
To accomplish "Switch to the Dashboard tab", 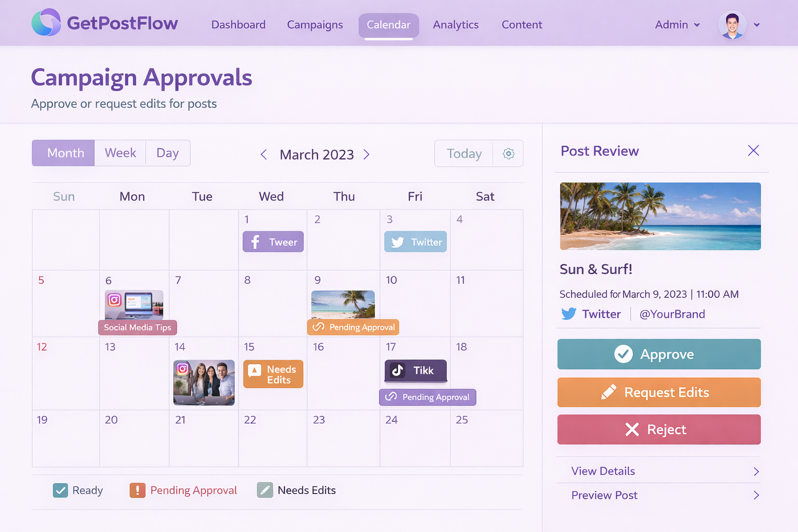I will click(x=238, y=24).
